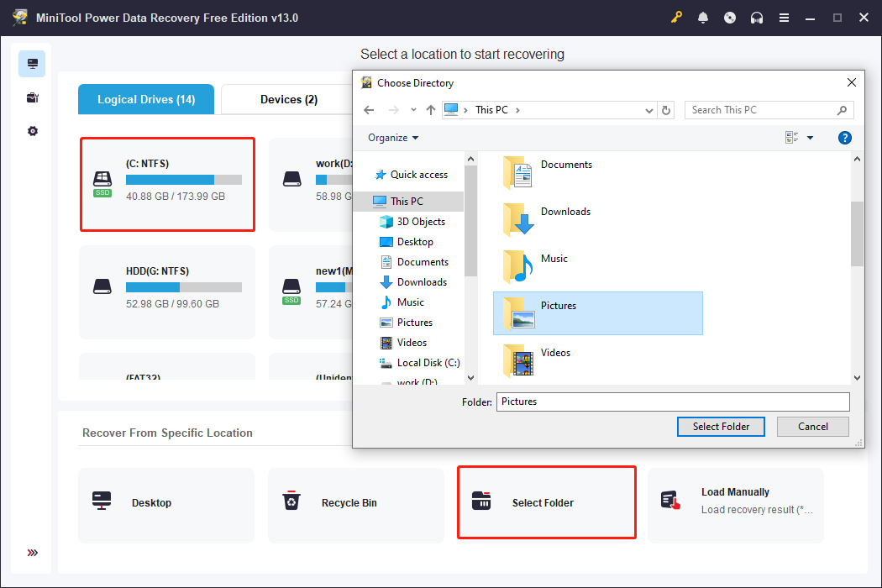Screen dimensions: 882x588
Task: Switch to Devices tab
Action: [289, 100]
